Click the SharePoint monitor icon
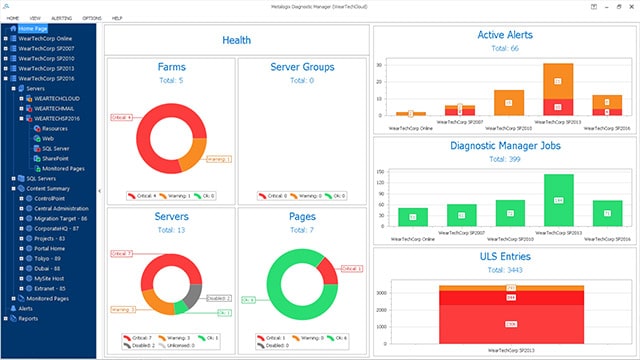The width and height of the screenshot is (640, 360). pos(37,158)
